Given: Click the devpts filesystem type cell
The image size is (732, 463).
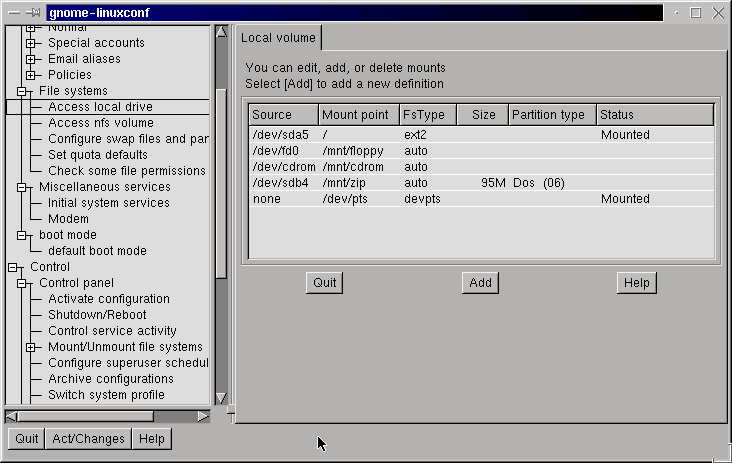Looking at the screenshot, I should [x=422, y=199].
